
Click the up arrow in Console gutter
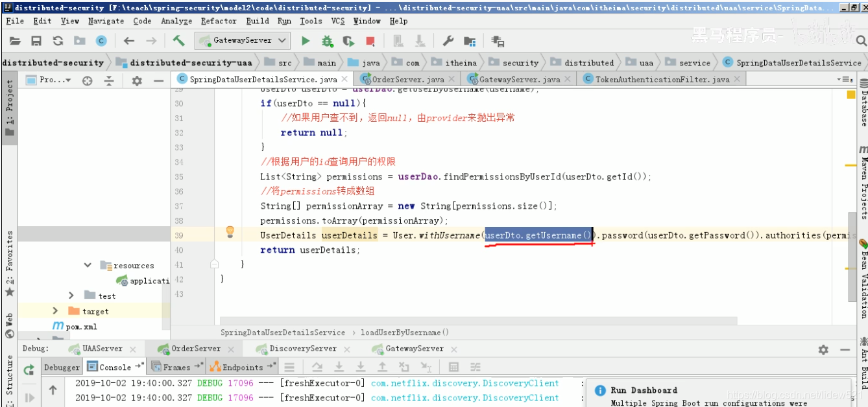coord(53,390)
